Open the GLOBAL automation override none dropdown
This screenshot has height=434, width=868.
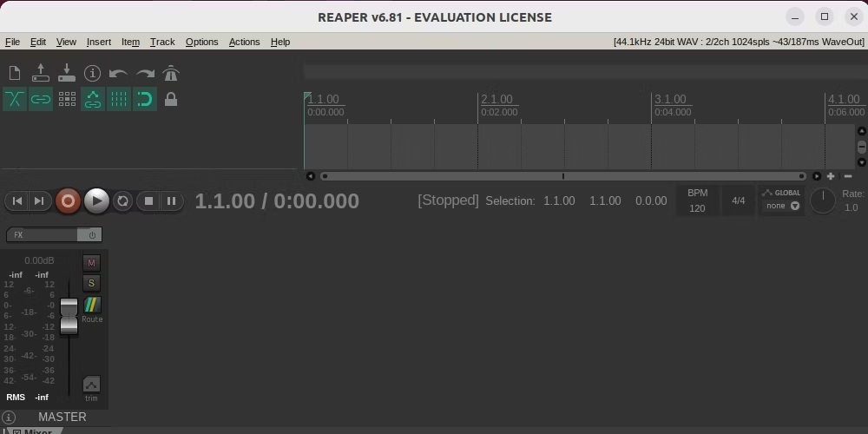pos(782,206)
